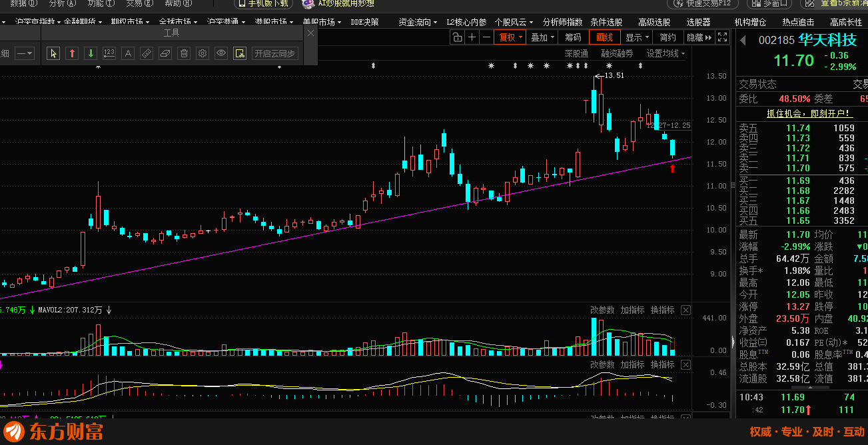Toggle 简约 simple view

668,37
